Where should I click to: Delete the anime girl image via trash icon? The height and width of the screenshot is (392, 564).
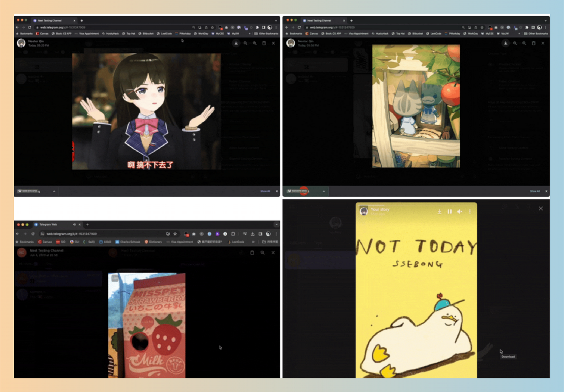[264, 43]
